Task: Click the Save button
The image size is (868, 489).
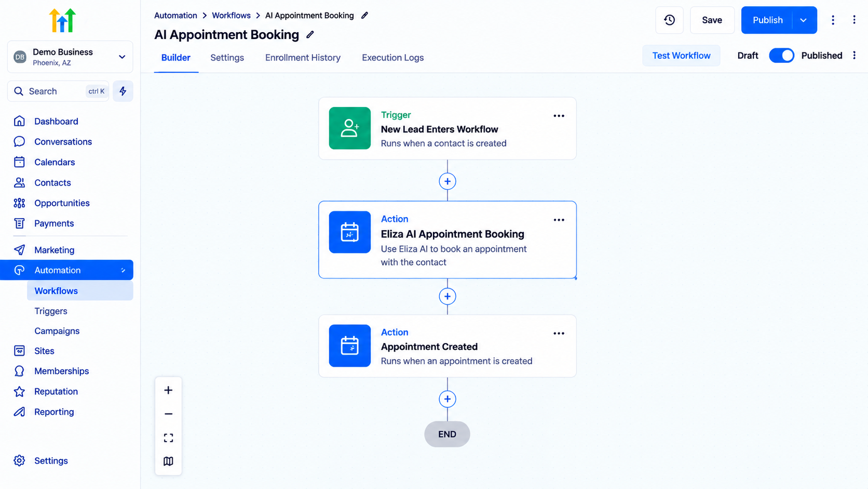Action: click(x=712, y=20)
